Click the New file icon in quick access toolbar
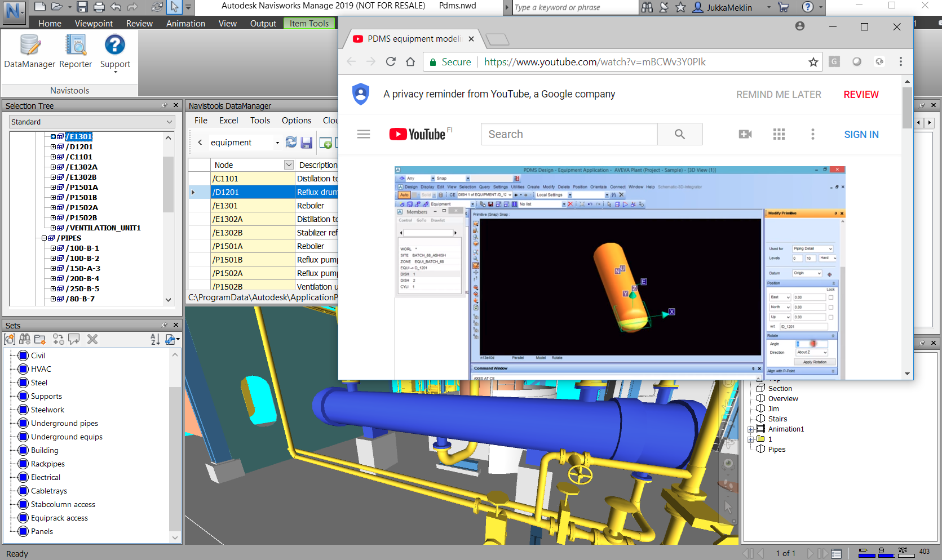942x560 pixels. tap(40, 7)
